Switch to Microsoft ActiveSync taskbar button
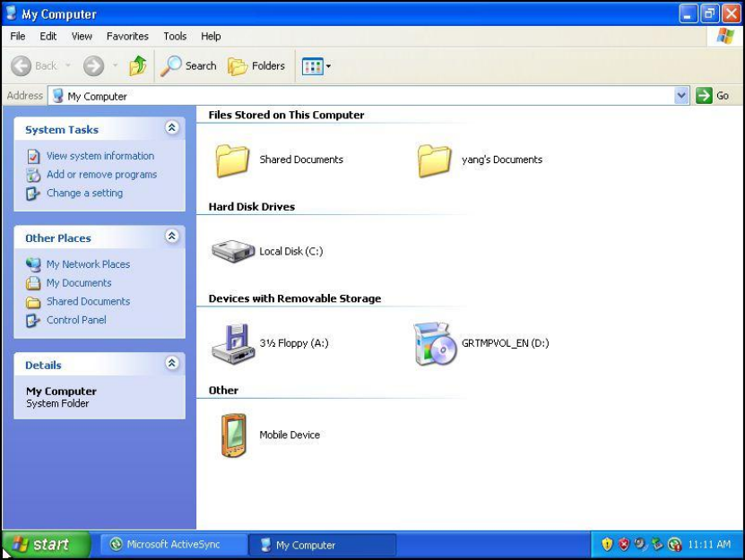The width and height of the screenshot is (745, 560). [x=173, y=545]
